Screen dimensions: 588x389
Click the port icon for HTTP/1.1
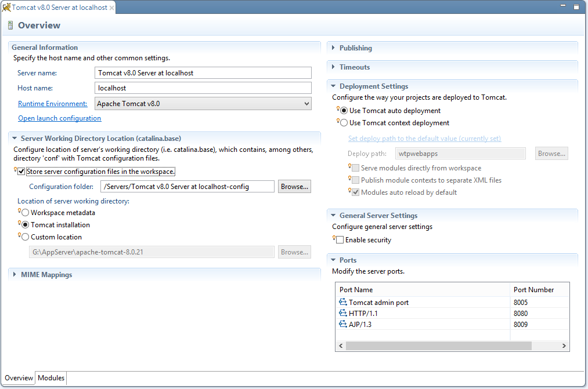point(342,313)
